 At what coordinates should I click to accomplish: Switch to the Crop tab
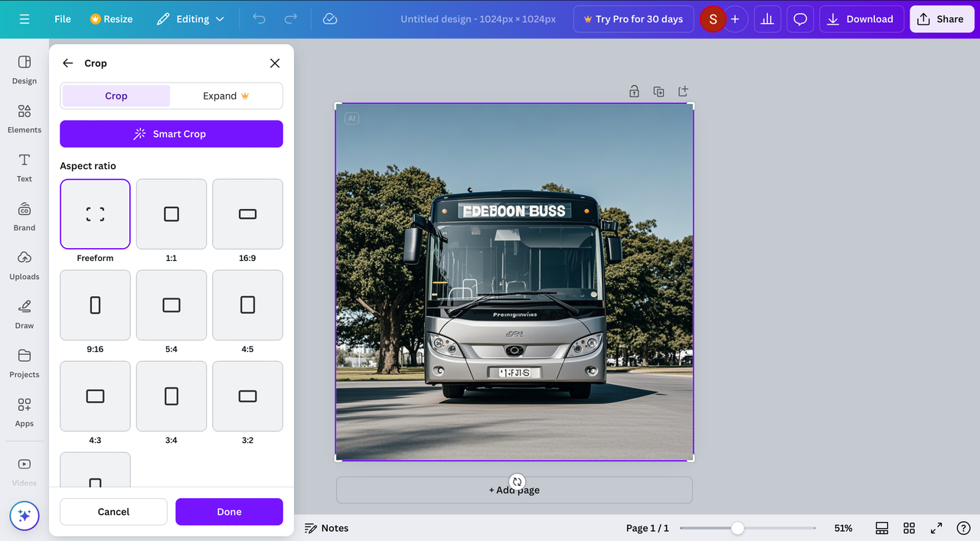116,96
